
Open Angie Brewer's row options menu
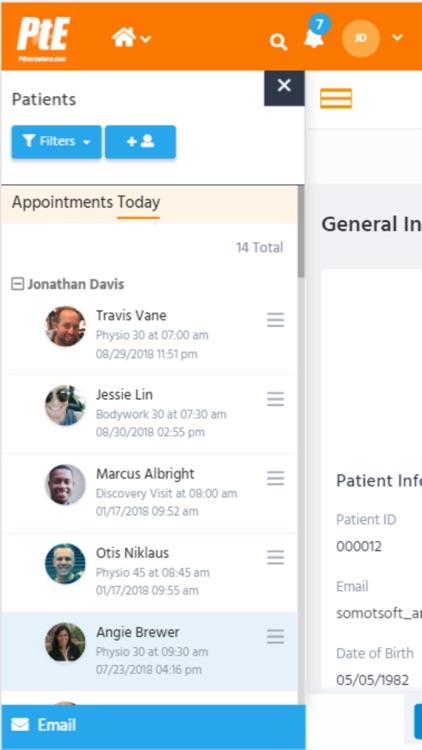click(276, 636)
